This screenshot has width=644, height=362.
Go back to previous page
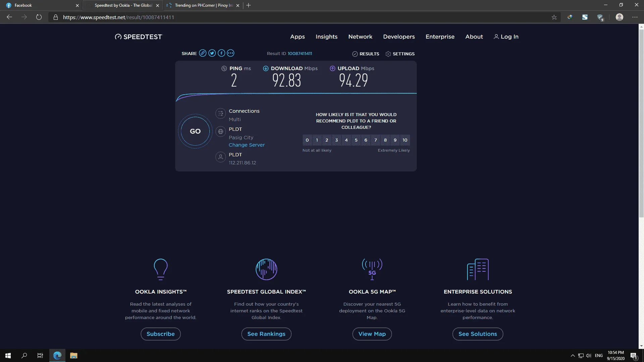pos(9,17)
